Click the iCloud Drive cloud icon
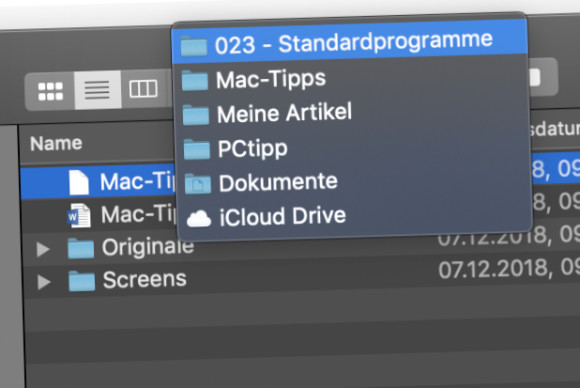Screen dimensions: 580x388 pos(199,218)
